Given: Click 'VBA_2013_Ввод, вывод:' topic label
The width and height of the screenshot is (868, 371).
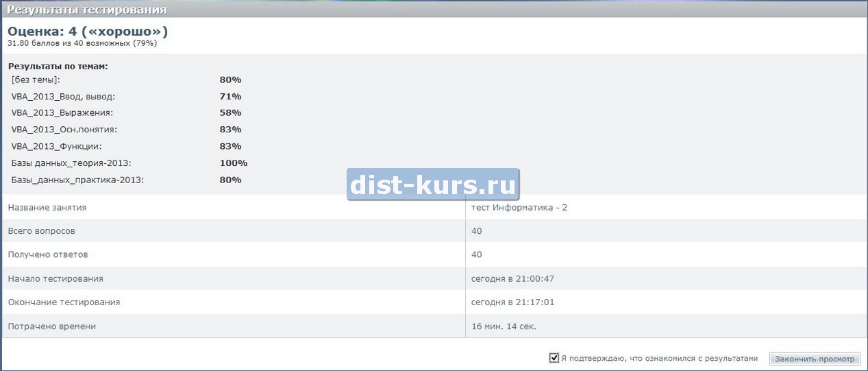Looking at the screenshot, I should (x=63, y=97).
